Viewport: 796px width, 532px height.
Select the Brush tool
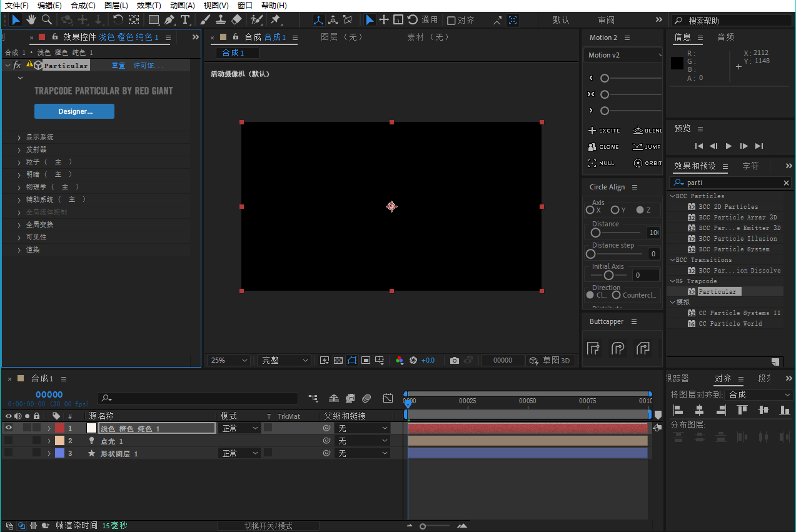pos(205,20)
